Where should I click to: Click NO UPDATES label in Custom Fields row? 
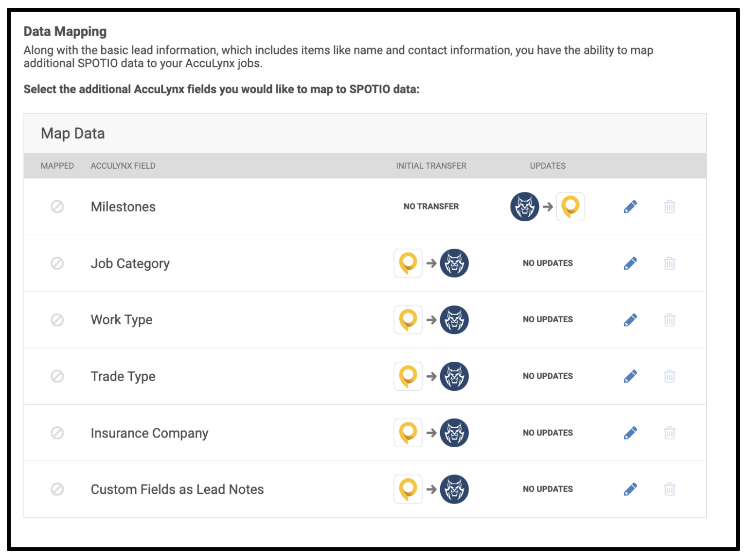548,489
